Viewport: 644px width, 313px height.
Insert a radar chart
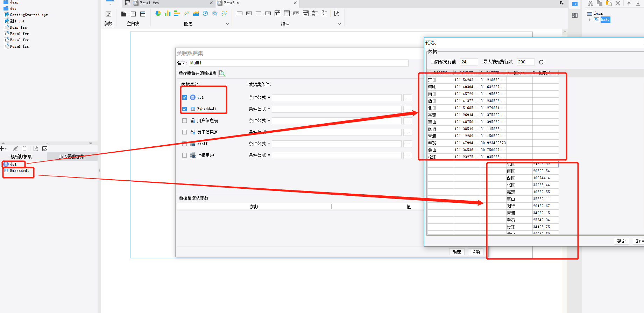[x=215, y=13]
